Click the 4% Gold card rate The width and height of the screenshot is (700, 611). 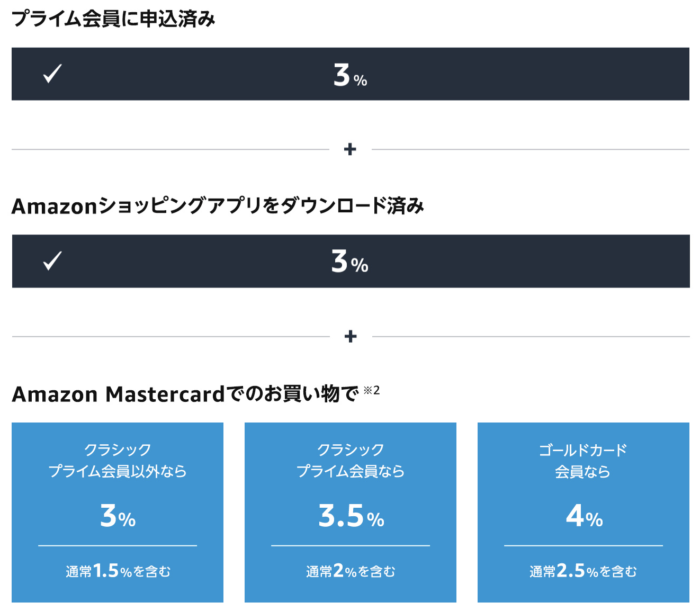pyautogui.click(x=583, y=517)
